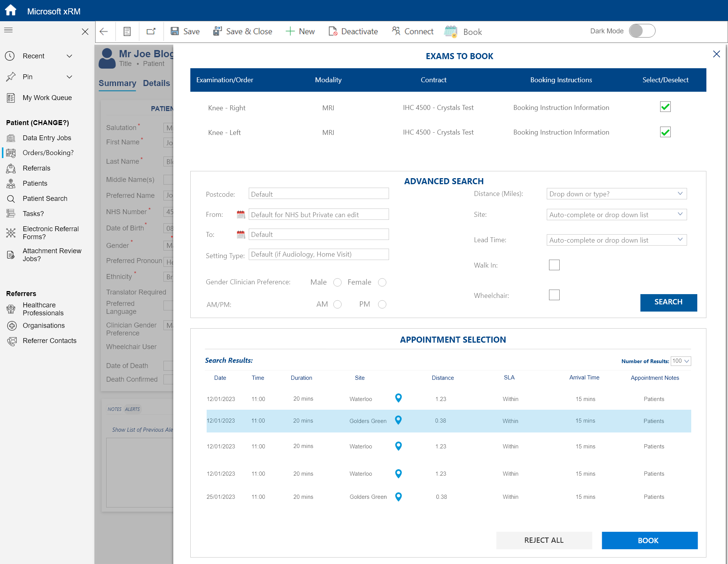Open the From date calendar picker

[x=241, y=215]
